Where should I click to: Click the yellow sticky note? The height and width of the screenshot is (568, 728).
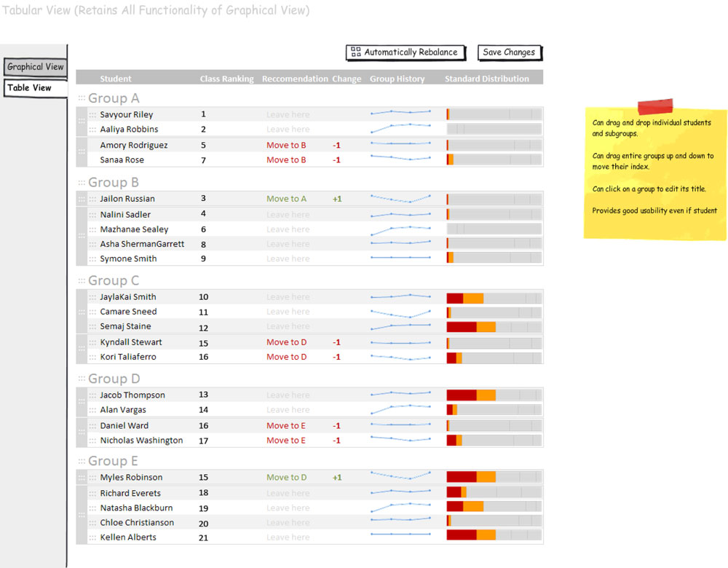point(654,173)
